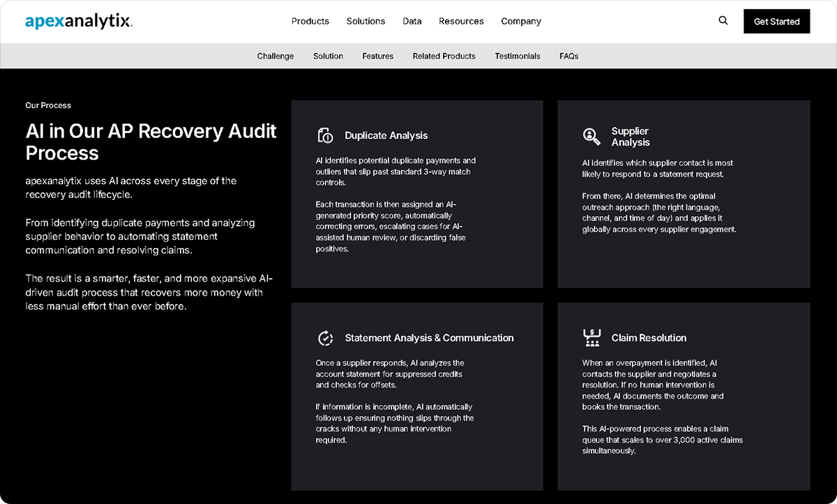This screenshot has height=504, width=837.
Task: Click text 'From there, AI determines the optimal'
Action: [659, 213]
